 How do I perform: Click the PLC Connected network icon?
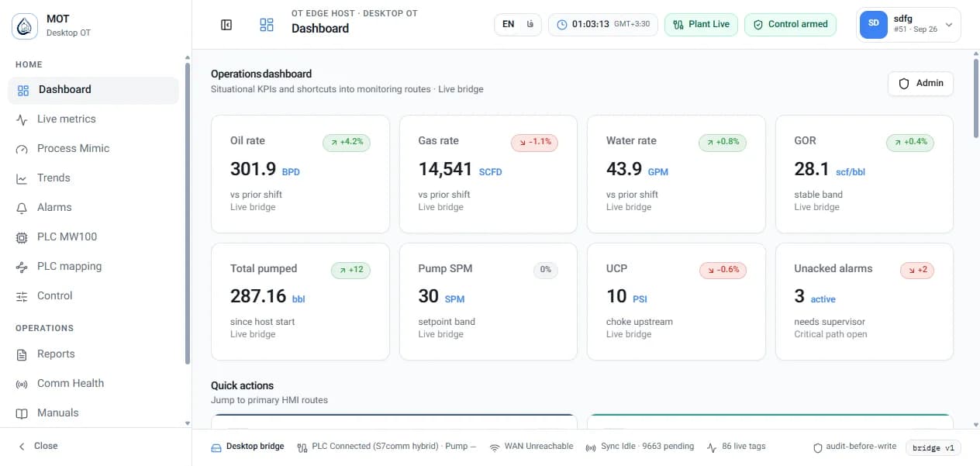pos(302,447)
